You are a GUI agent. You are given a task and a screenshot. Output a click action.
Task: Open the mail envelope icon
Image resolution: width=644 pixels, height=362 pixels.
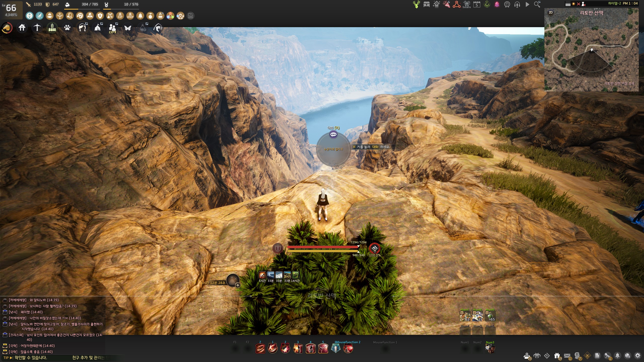[x=567, y=356]
